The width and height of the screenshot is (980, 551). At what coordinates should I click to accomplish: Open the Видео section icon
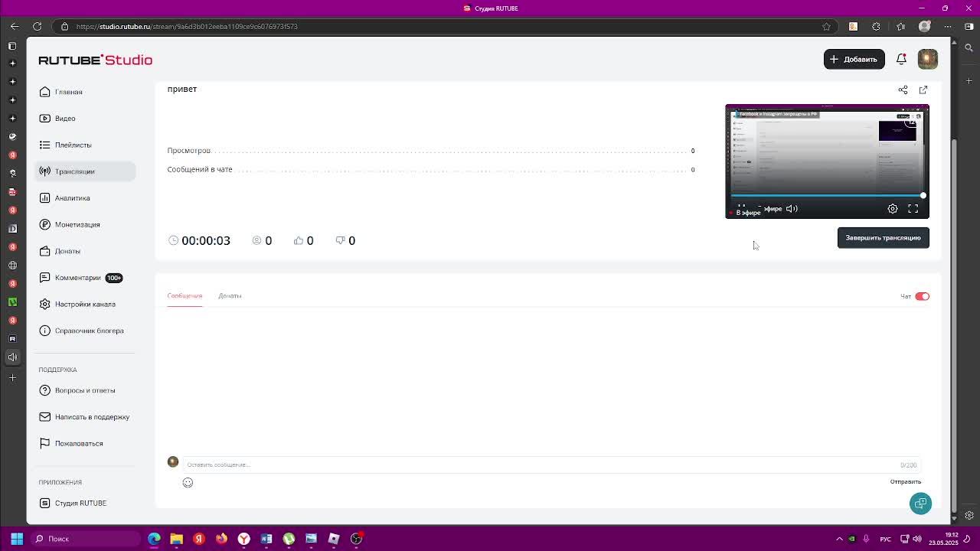pos(44,119)
